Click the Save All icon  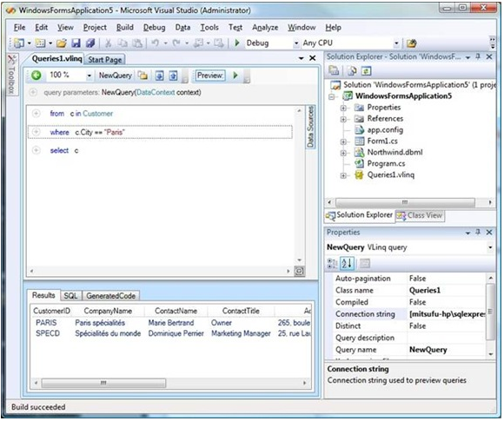tap(90, 43)
